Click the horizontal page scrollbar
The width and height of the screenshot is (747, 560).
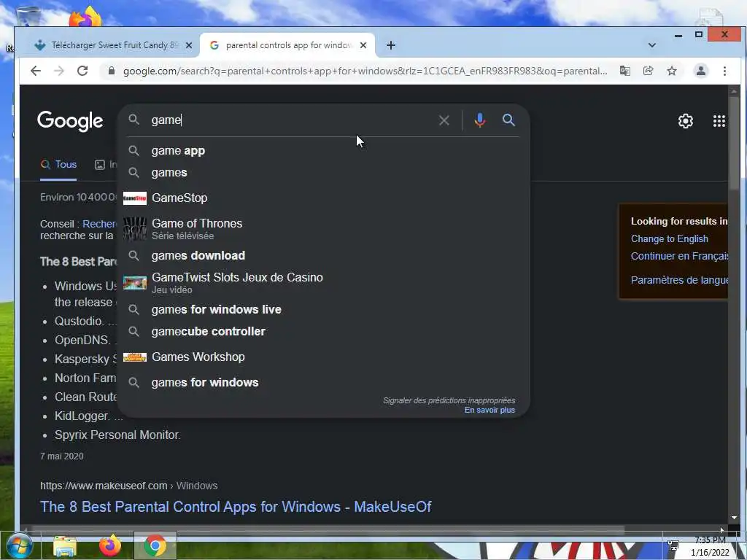pyautogui.click(x=327, y=529)
